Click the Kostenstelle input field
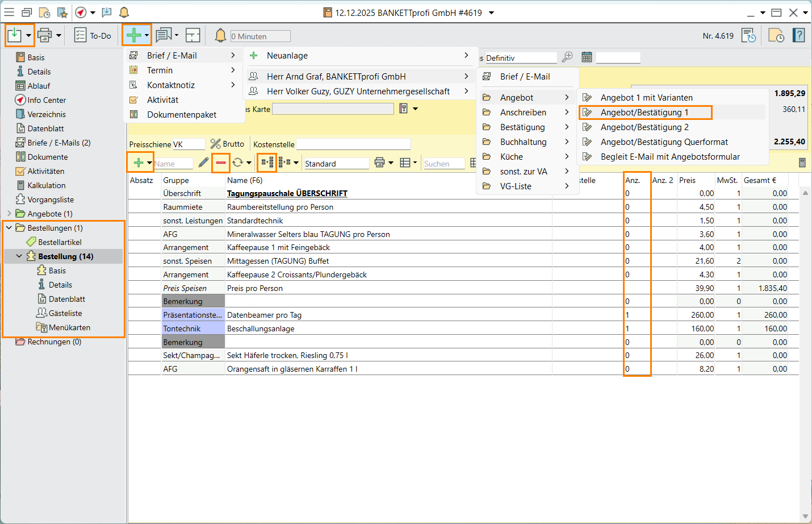Image resolution: width=812 pixels, height=524 pixels. 353,144
